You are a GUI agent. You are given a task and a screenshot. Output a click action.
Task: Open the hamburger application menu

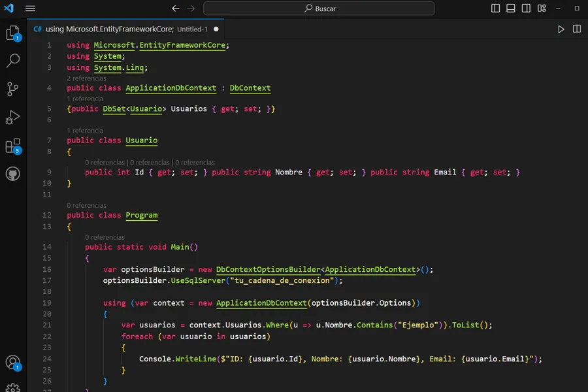[x=30, y=8]
